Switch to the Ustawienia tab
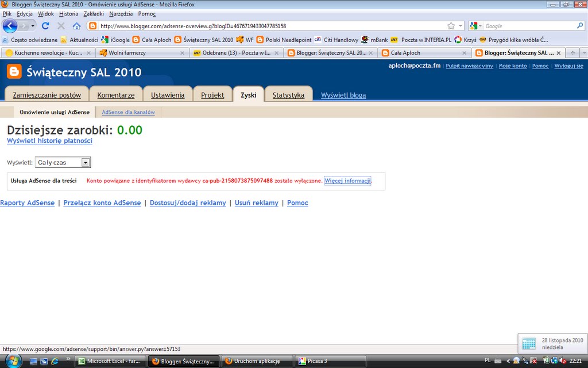588x368 pixels. click(x=168, y=95)
